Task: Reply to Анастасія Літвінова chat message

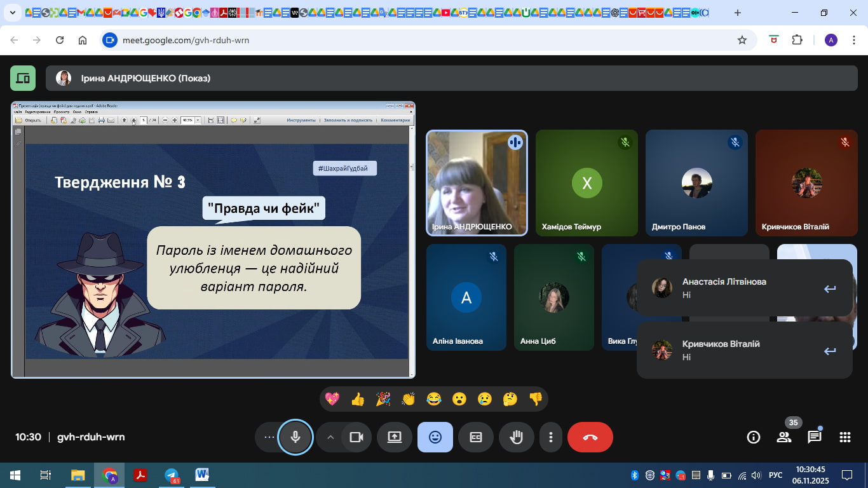Action: tap(829, 289)
